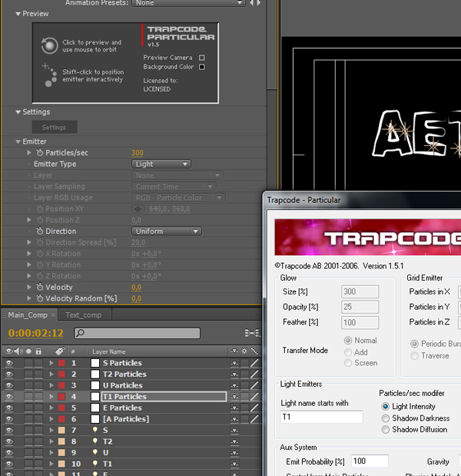Click the light bulb icon of layer T2
This screenshot has height=476, width=461.
[x=95, y=441]
